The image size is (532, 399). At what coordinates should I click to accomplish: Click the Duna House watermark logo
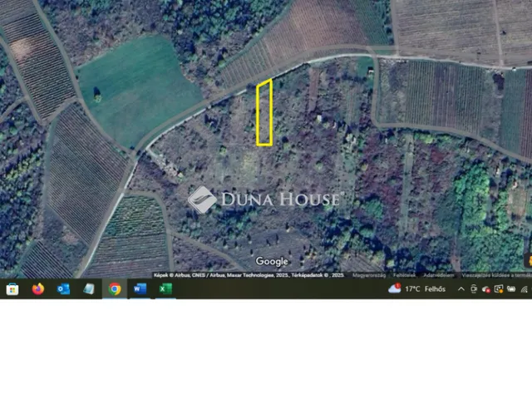[264, 199]
